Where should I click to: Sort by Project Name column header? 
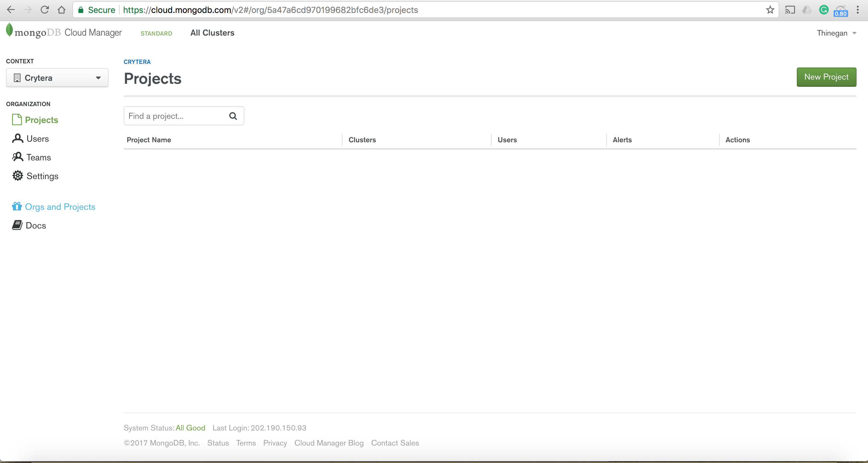[149, 140]
